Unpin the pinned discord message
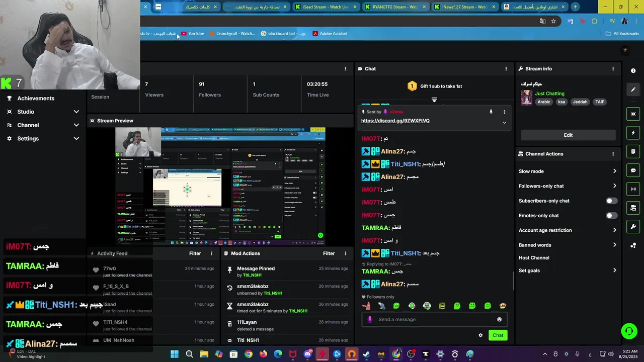 pyautogui.click(x=491, y=112)
